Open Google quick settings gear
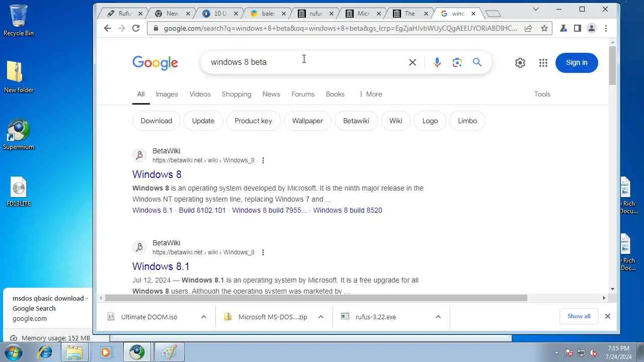 520,63
